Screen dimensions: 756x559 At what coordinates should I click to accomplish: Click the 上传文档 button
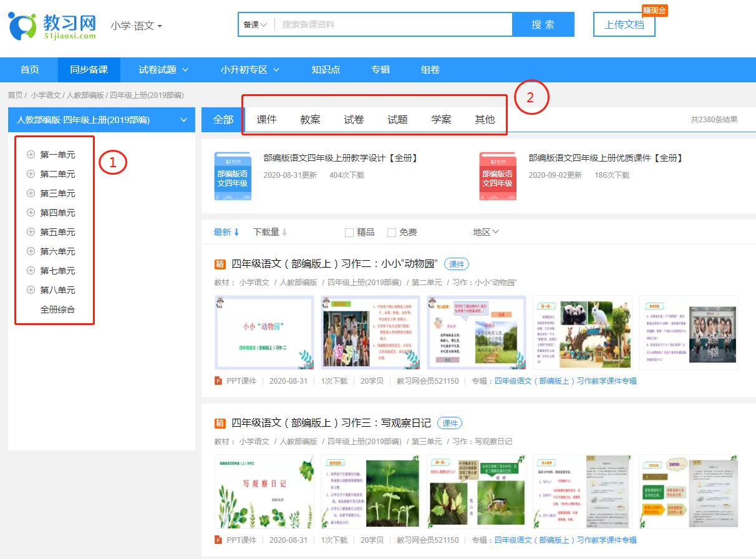pyautogui.click(x=624, y=25)
